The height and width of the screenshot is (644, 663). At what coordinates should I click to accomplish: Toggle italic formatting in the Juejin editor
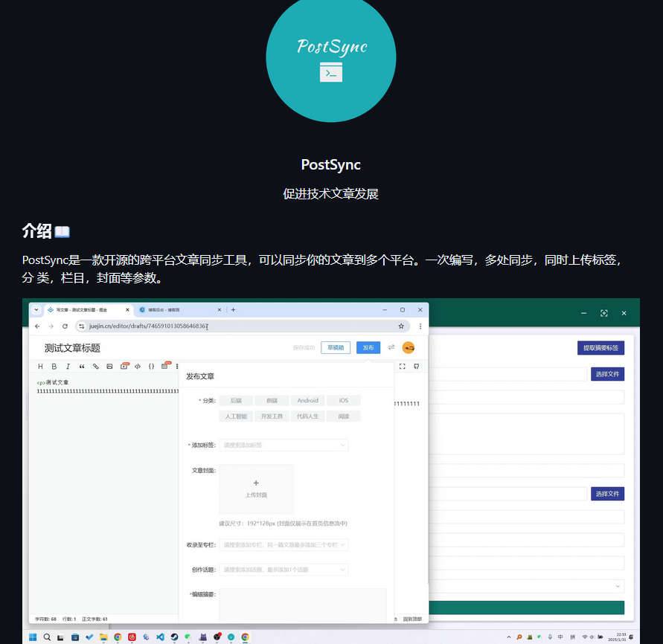point(68,367)
